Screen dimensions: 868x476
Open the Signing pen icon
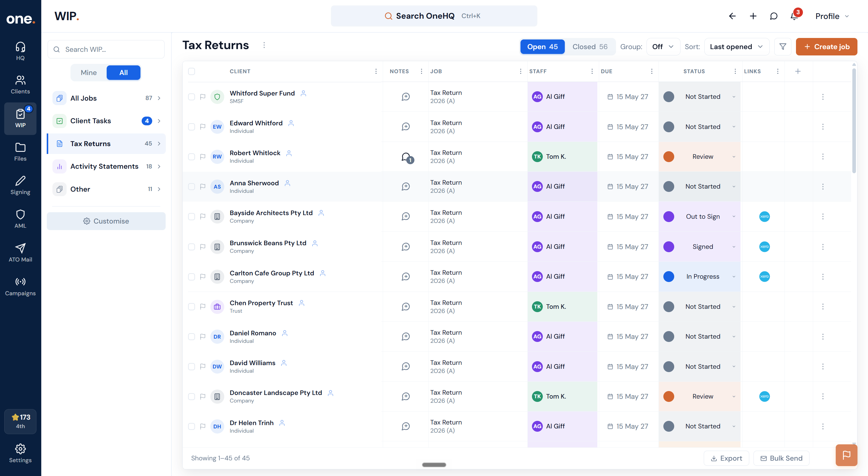[x=20, y=186]
